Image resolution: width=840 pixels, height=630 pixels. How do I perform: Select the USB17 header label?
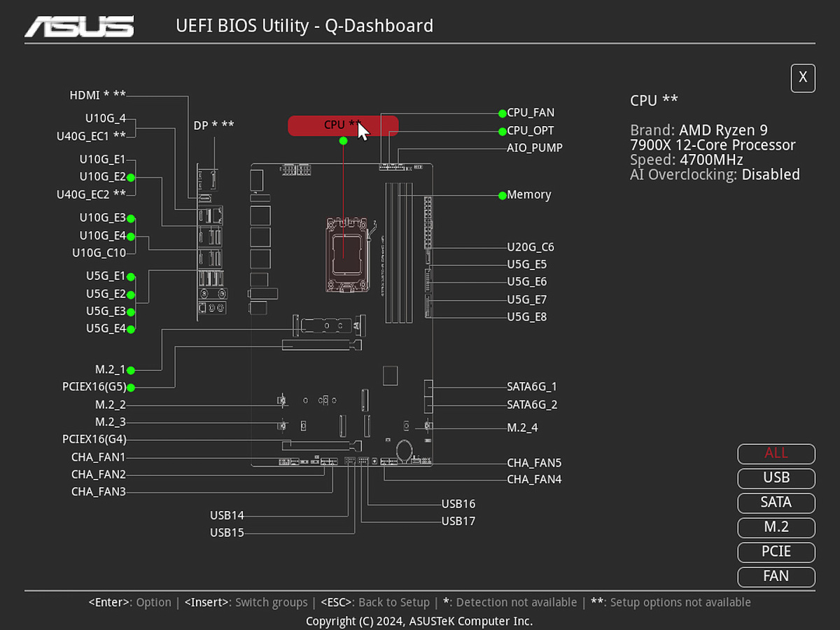pos(458,521)
